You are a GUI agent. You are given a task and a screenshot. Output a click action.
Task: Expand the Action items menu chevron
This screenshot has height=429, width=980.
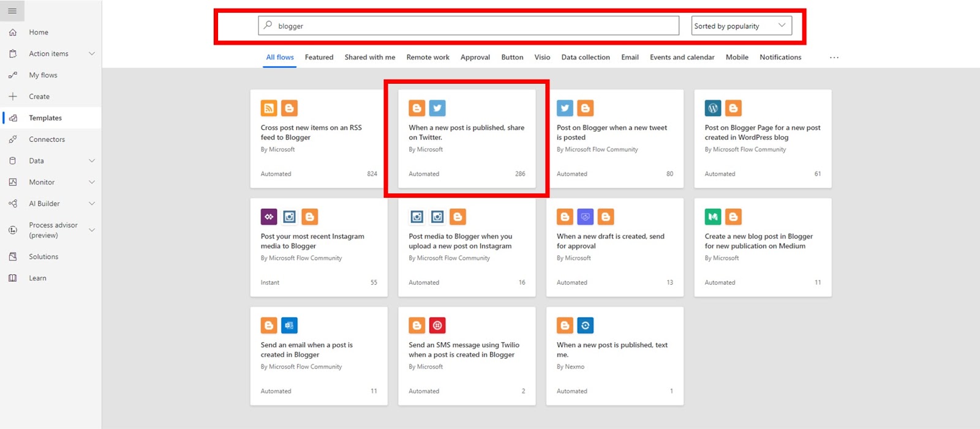click(92, 54)
